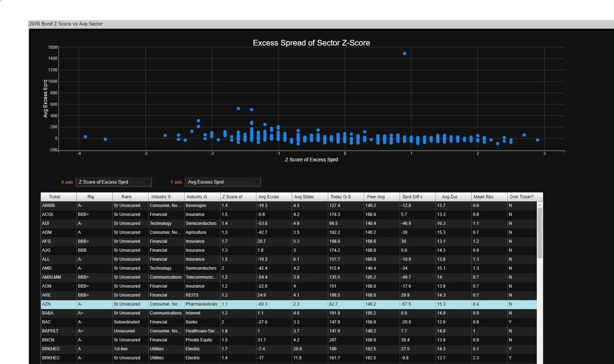Viewport: 614px width, 364px height.
Task: Select the BABA ticker cell
Action: tap(59, 313)
